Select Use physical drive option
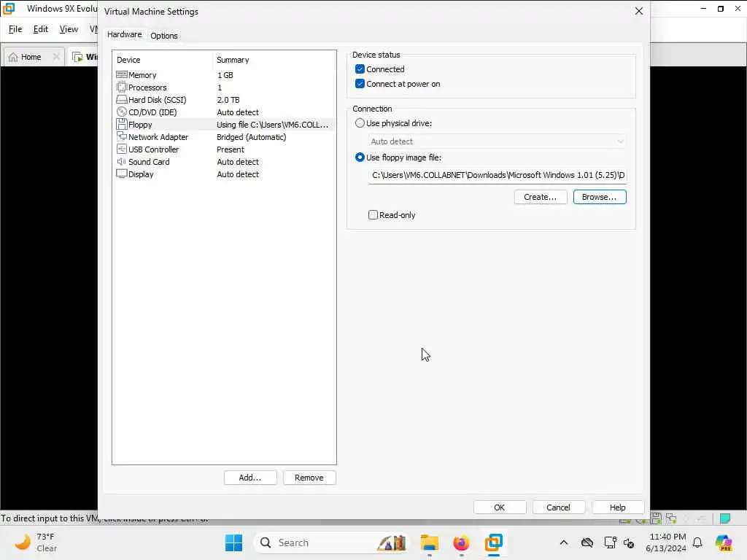Screen dimensions: 747x560 pyautogui.click(x=360, y=122)
